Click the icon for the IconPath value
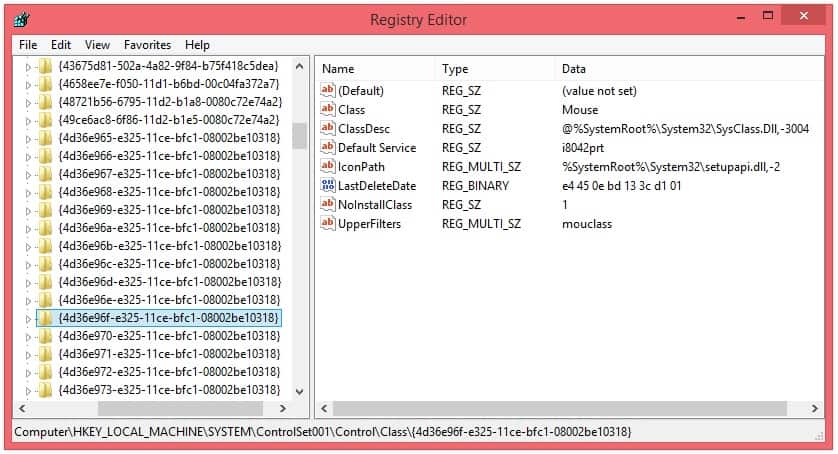The width and height of the screenshot is (838, 454). point(328,167)
